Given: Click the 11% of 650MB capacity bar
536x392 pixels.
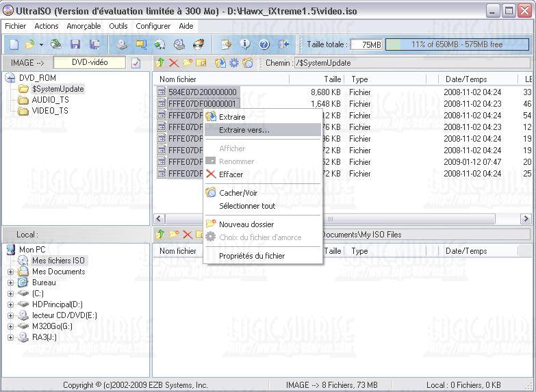Looking at the screenshot, I should [x=457, y=44].
